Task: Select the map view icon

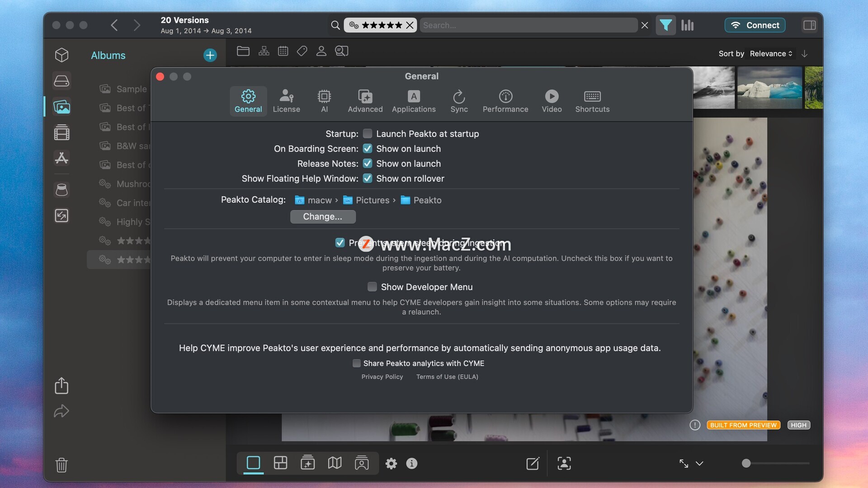Action: click(335, 463)
